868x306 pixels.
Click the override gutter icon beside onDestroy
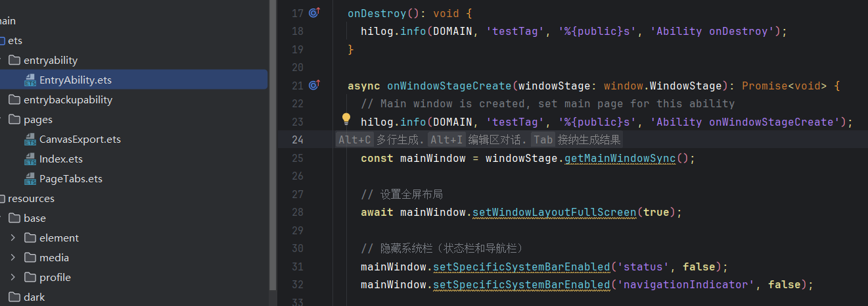(314, 13)
